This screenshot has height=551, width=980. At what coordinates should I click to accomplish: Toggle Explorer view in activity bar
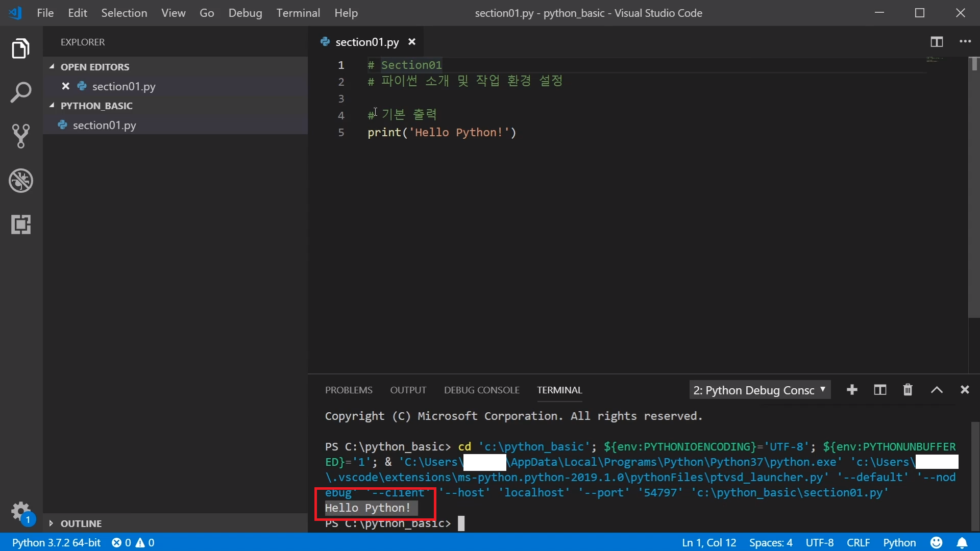tap(21, 48)
